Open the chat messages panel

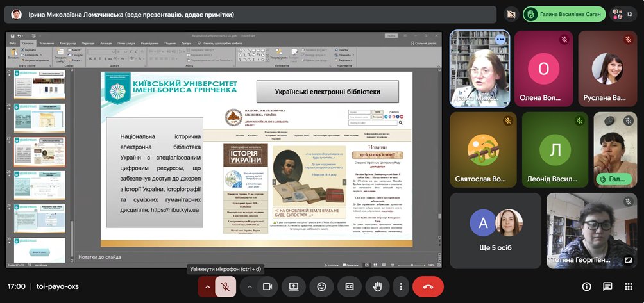(607, 286)
